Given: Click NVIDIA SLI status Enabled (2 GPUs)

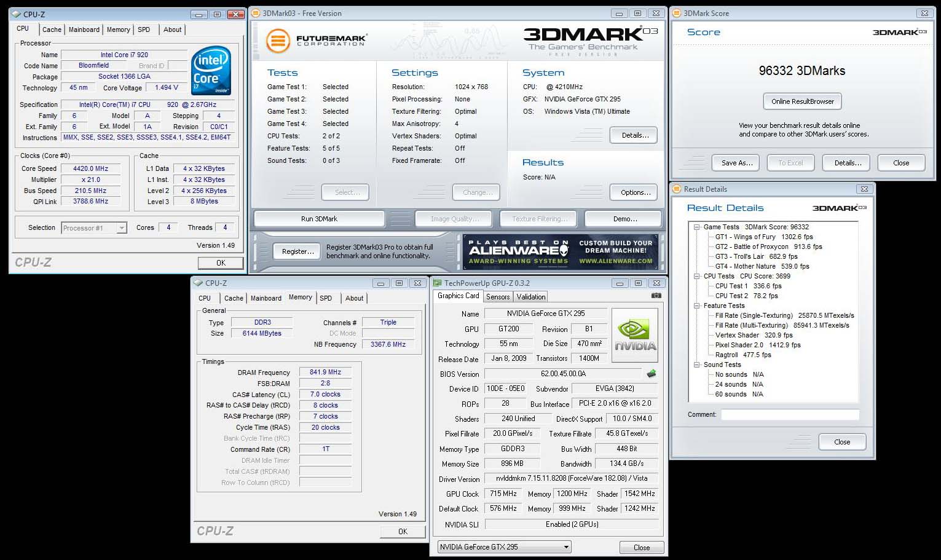Looking at the screenshot, I should (x=572, y=524).
